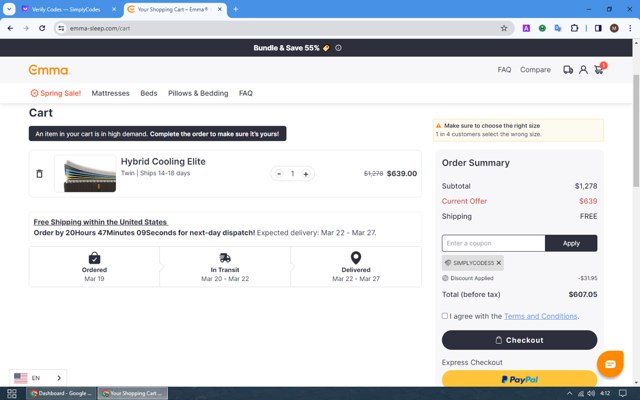Go back to previous page
The image size is (640, 400).
[10, 28]
